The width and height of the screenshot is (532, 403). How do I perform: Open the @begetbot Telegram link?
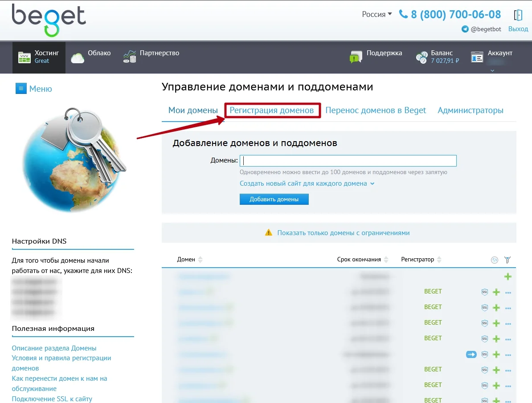[482, 29]
